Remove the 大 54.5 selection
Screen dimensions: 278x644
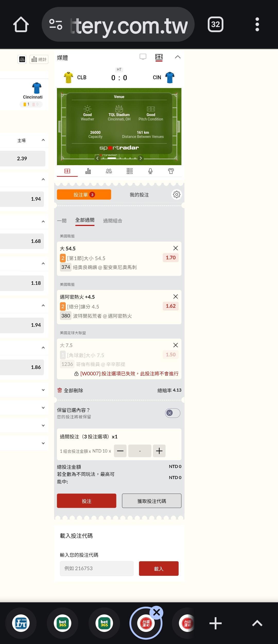point(176,248)
